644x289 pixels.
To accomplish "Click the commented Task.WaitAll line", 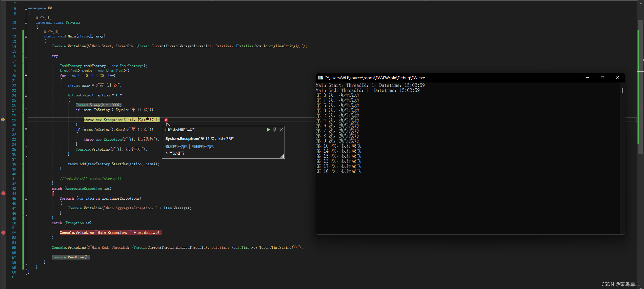I will 92,179.
